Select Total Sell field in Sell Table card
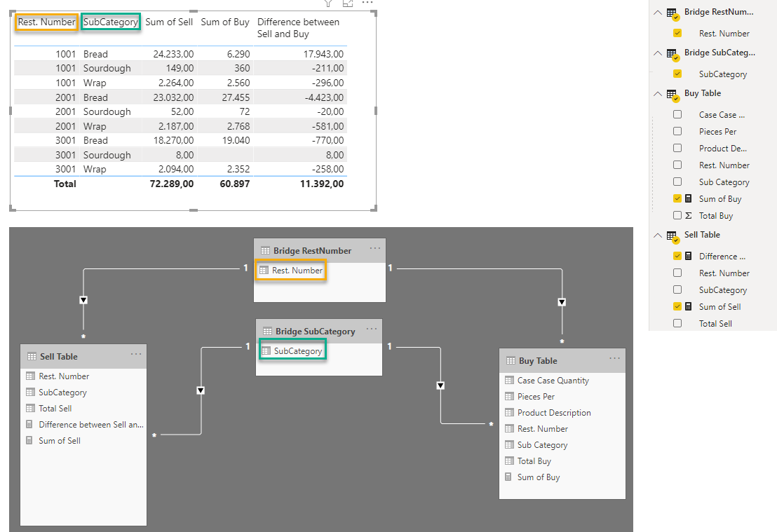This screenshot has height=532, width=777. click(55, 409)
